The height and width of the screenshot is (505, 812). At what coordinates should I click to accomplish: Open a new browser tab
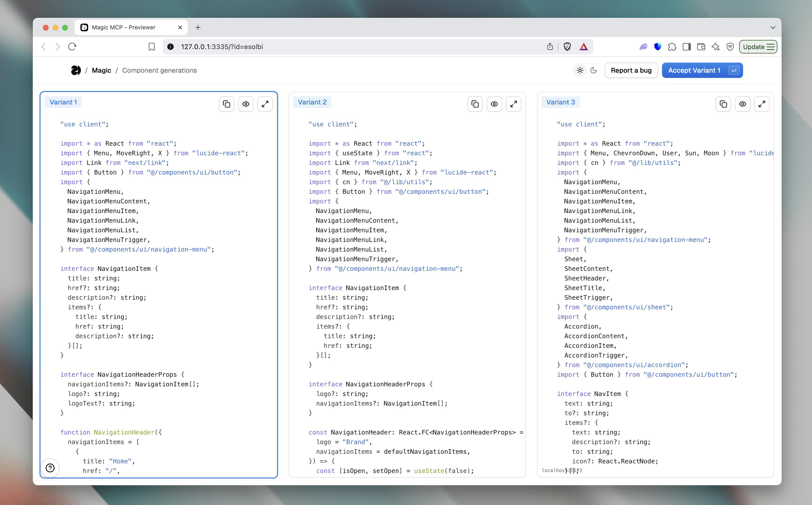click(198, 27)
